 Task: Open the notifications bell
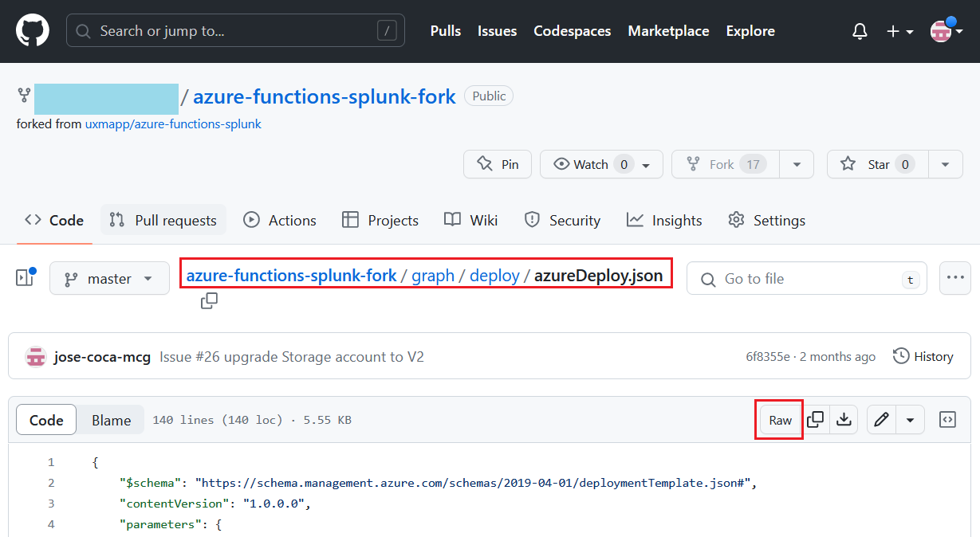[860, 31]
